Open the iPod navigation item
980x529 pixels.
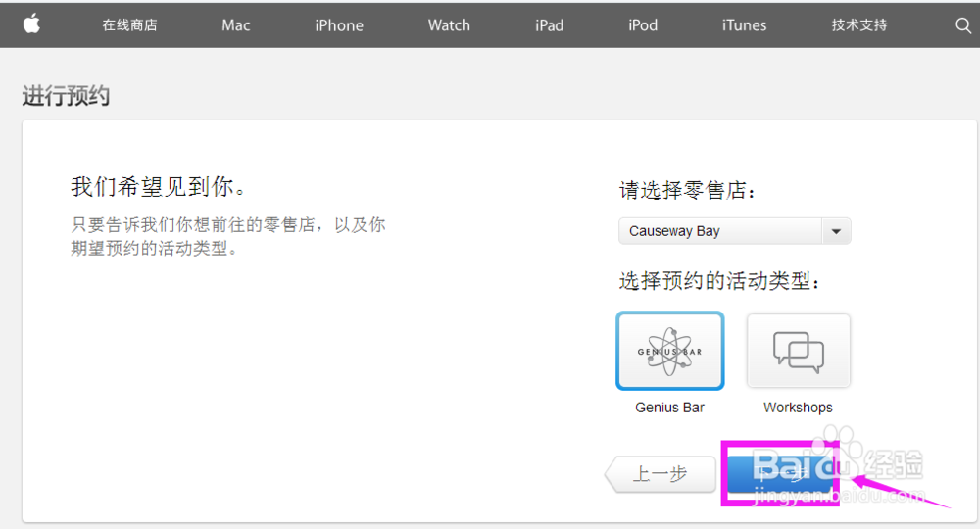click(643, 25)
